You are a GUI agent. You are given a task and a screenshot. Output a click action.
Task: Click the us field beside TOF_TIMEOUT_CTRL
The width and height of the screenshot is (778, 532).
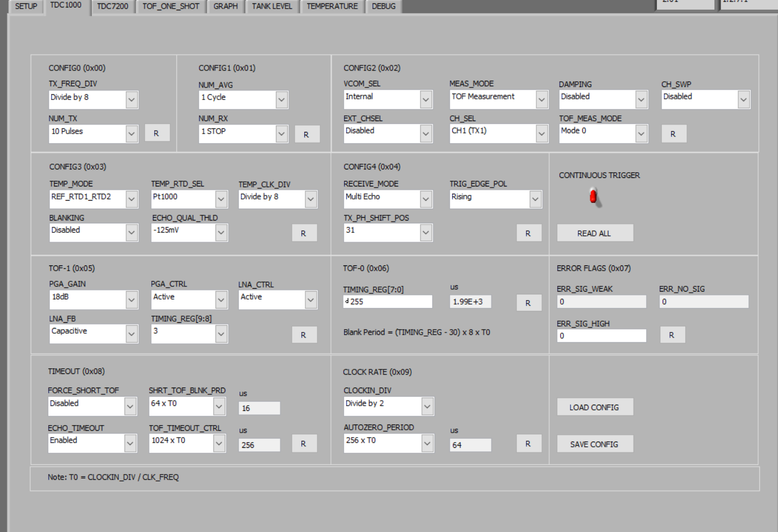(x=259, y=445)
